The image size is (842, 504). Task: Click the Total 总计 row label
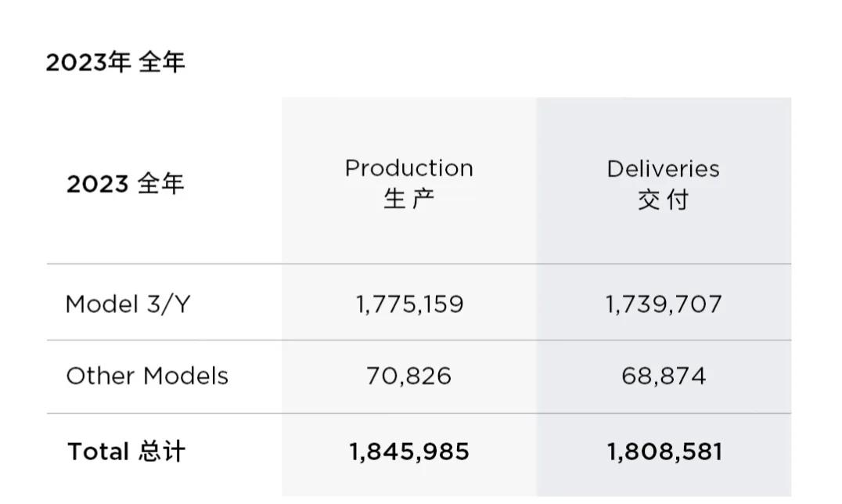(x=126, y=452)
